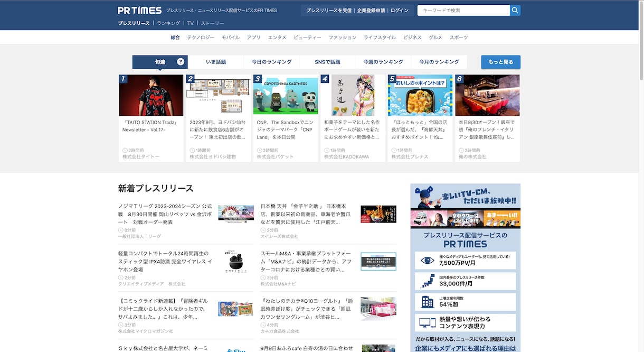Click the question mark help icon on 旬速 tab
Viewport: 644px width, 352px height.
181,62
